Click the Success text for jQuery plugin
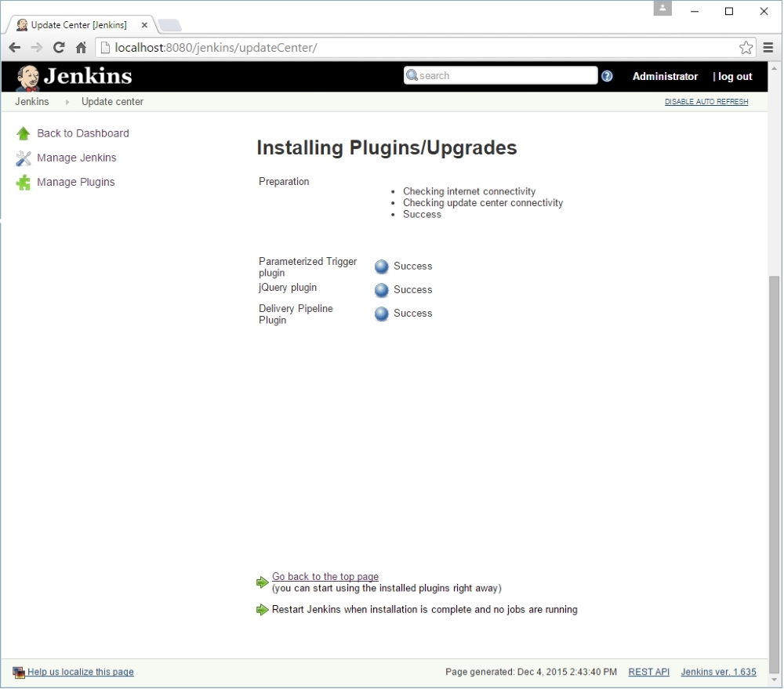This screenshot has height=689, width=784. [x=413, y=289]
